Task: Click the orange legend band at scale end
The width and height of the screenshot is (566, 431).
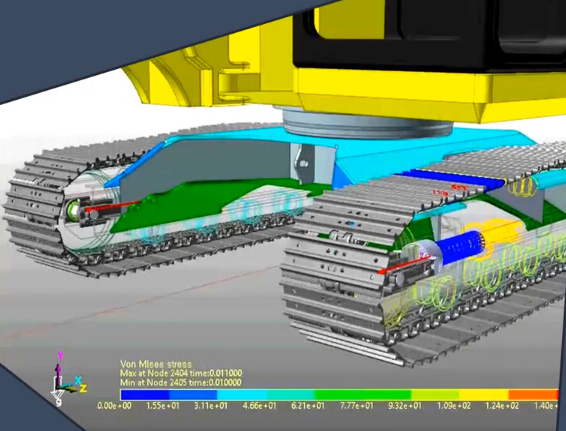Action: [x=533, y=395]
